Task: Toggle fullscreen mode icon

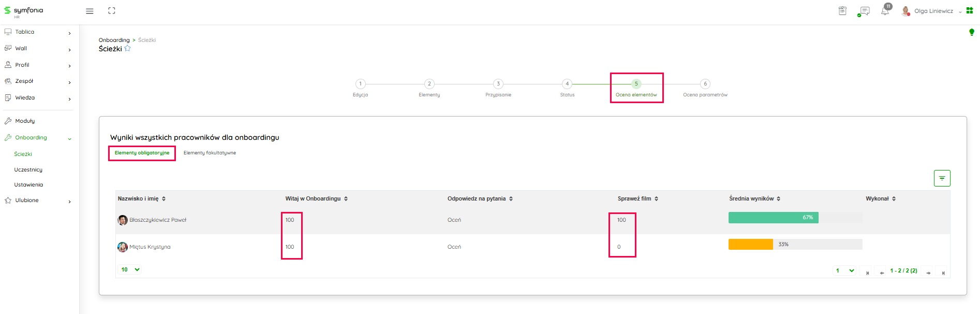Action: [x=112, y=11]
